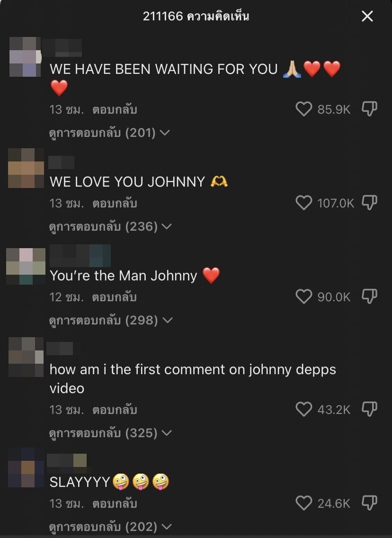Viewport: 392px width, 538px height.
Task: Like the "SLAYYYY" comment
Action: pos(303,503)
